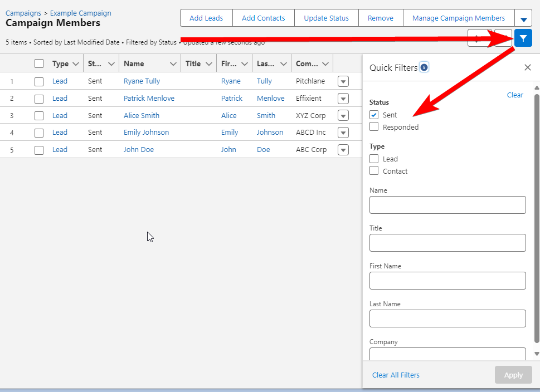Click the ABC Corp company cell
The height and width of the screenshot is (392, 540).
(312, 150)
